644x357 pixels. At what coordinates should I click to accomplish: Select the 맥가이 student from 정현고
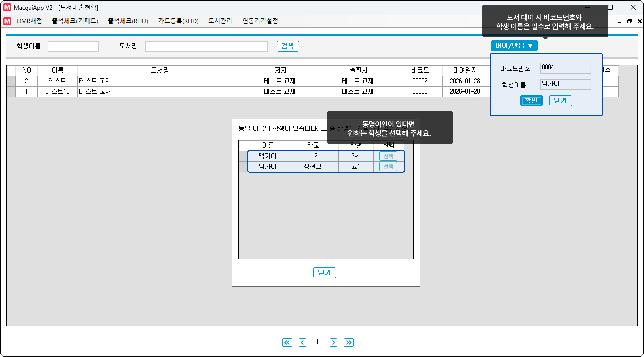(388, 166)
